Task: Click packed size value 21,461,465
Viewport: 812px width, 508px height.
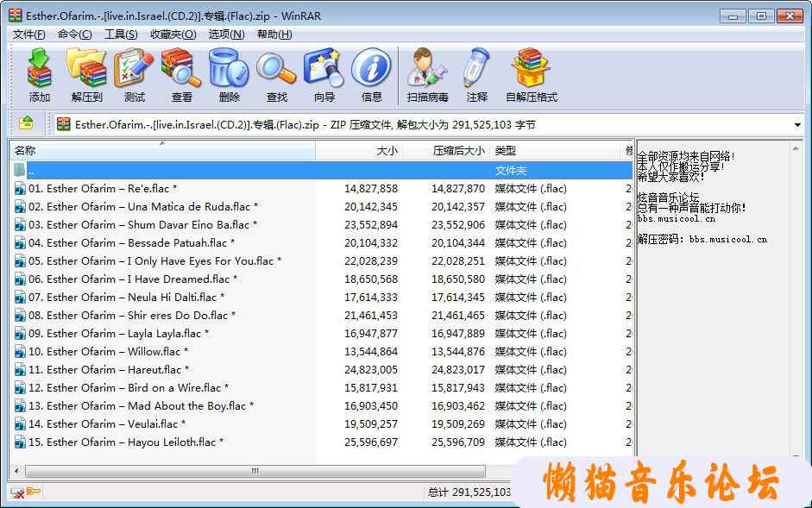Action: pyautogui.click(x=458, y=316)
